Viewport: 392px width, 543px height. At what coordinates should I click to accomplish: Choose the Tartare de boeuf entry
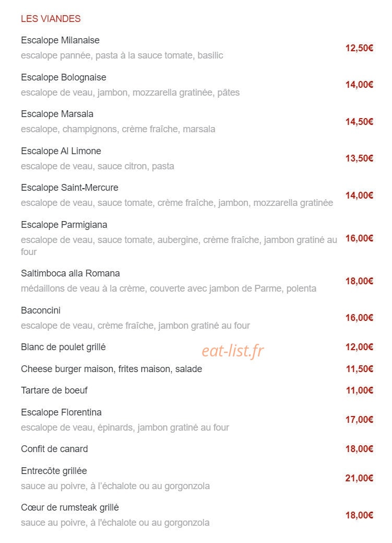[54, 390]
